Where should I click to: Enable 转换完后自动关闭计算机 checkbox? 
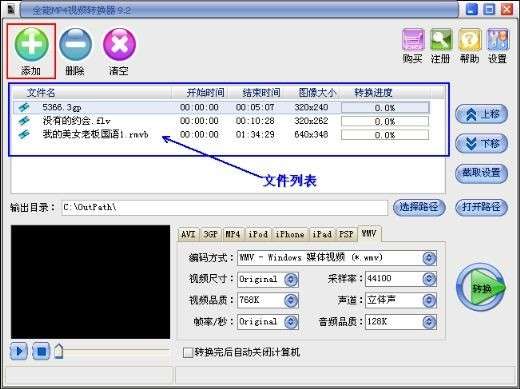188,352
